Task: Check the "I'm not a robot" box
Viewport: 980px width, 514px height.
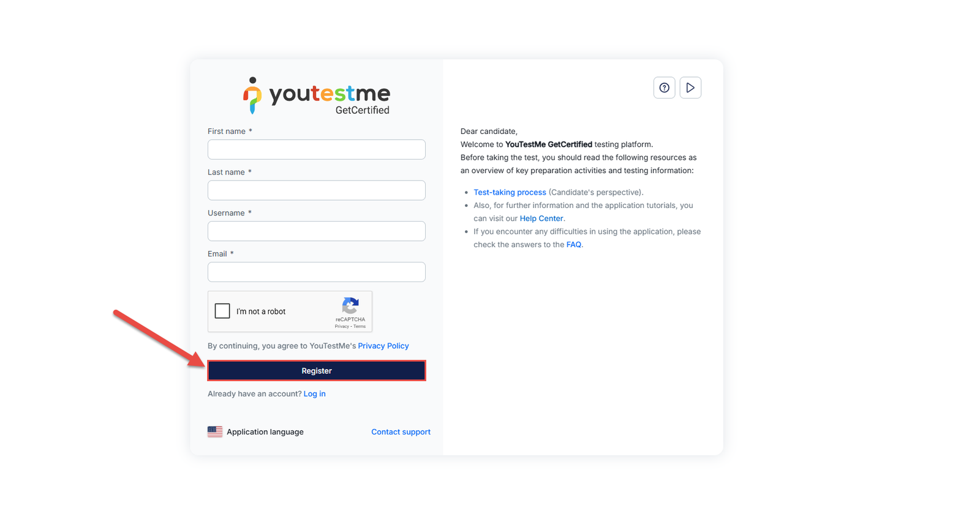Action: [x=222, y=311]
